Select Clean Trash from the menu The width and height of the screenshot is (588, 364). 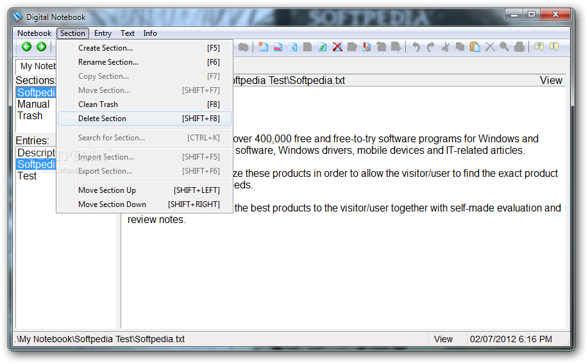point(145,104)
